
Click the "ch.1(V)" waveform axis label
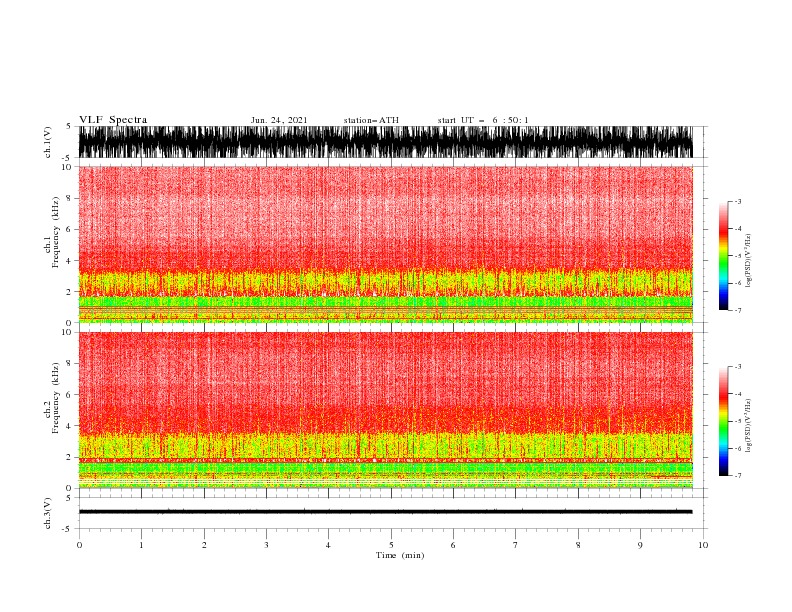coord(48,142)
